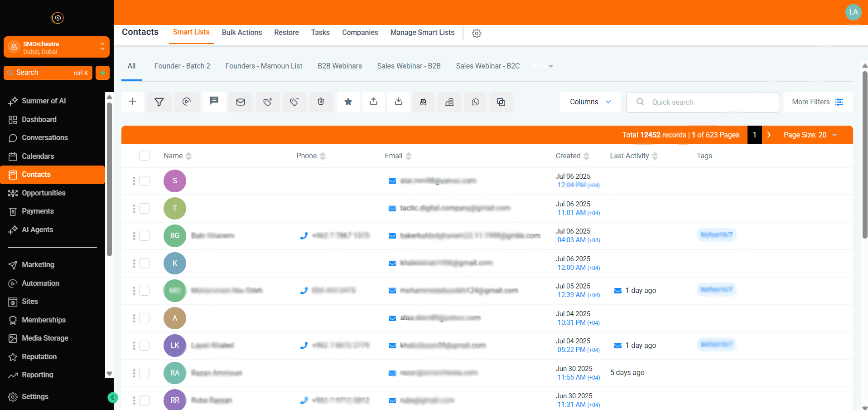Open the More smart lists dropdown
868x410 pixels.
(541, 66)
